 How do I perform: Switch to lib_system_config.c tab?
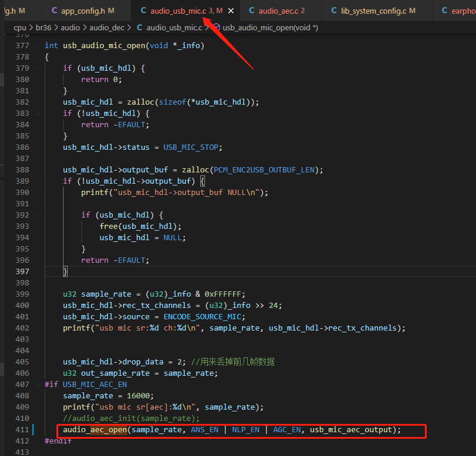[373, 11]
